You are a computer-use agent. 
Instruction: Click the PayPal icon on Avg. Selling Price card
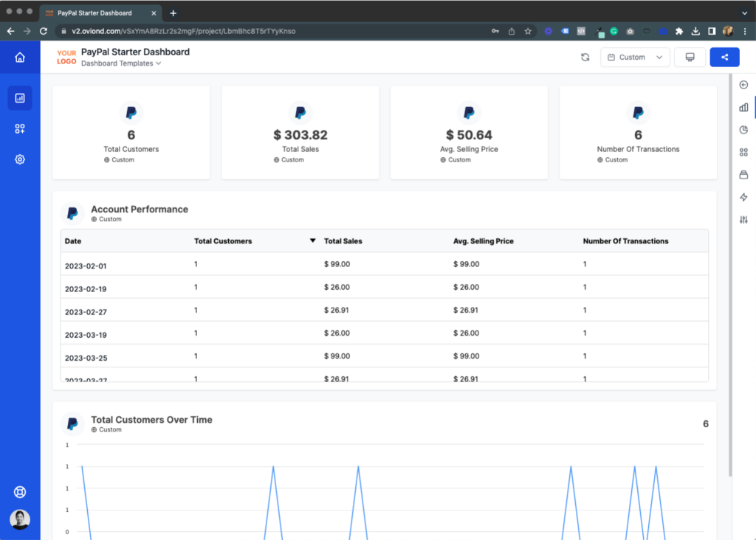pos(469,113)
